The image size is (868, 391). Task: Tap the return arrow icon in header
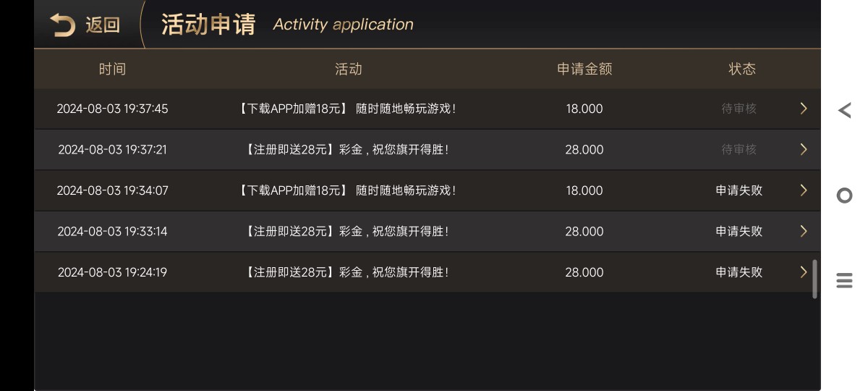point(62,25)
